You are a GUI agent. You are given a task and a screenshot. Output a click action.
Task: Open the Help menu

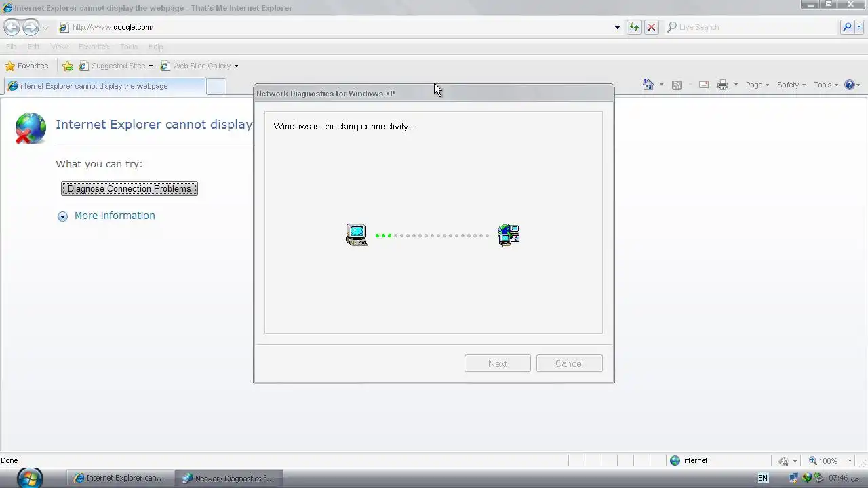[x=156, y=47]
